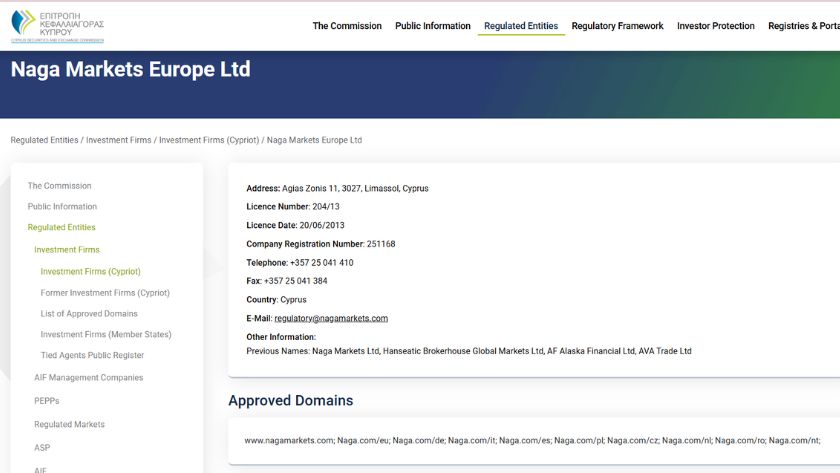Viewport: 840px width, 473px height.
Task: Open Tied Agents Public Register sidebar item
Action: coord(92,356)
